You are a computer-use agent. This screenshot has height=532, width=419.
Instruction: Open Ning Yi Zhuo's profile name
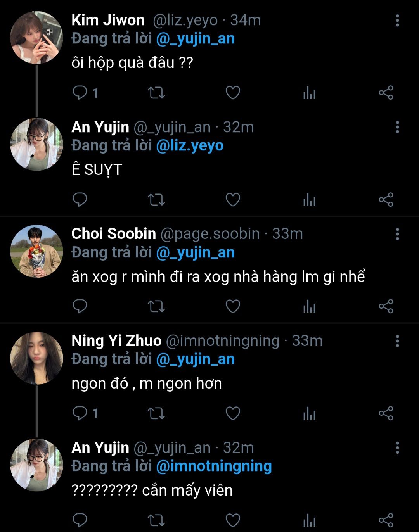tap(116, 341)
